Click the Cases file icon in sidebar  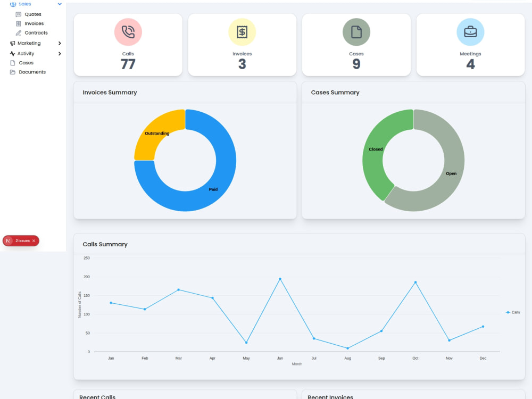click(x=13, y=63)
